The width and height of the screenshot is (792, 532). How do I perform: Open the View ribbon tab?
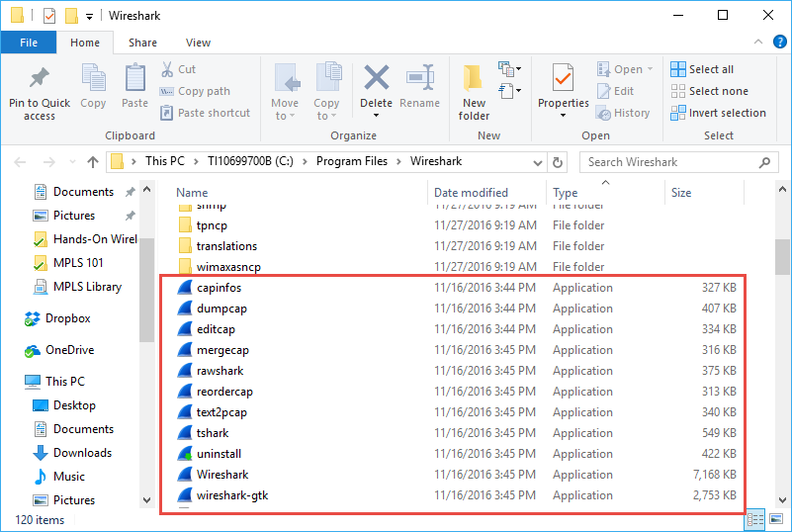click(198, 43)
